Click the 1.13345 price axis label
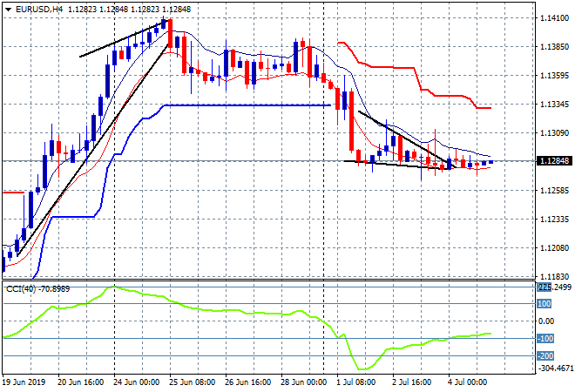The height and width of the screenshot is (392, 575). pos(554,105)
